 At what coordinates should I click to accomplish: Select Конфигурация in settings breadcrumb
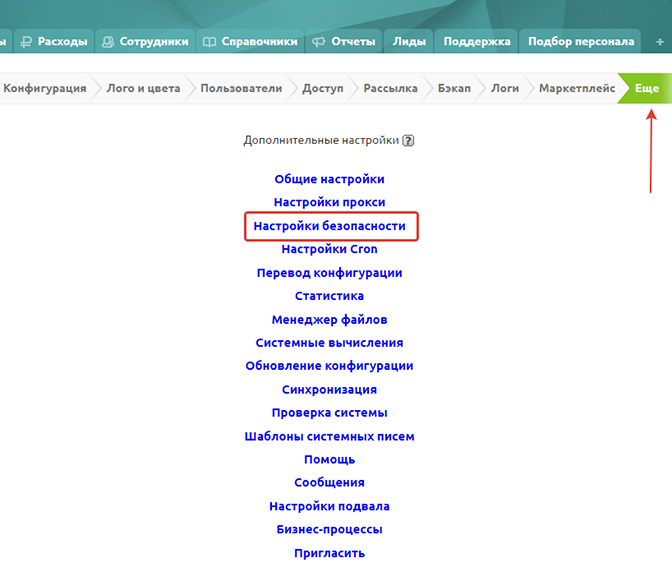coord(44,88)
